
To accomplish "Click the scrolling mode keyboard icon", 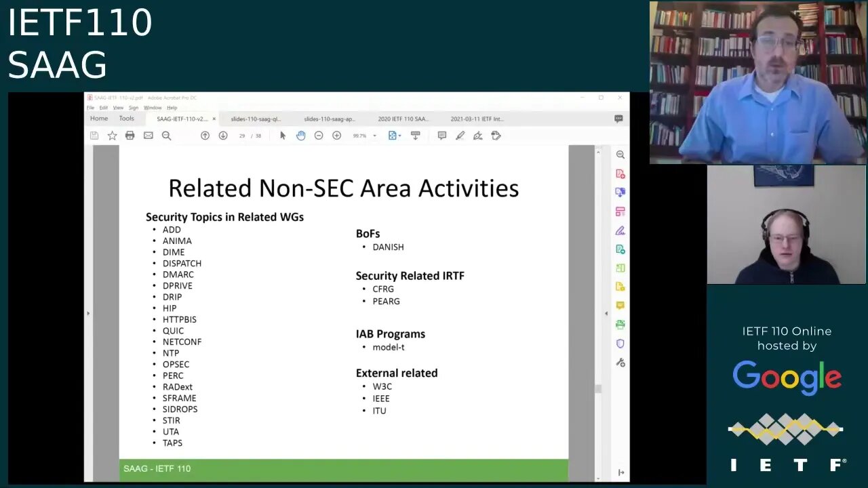I will point(416,136).
